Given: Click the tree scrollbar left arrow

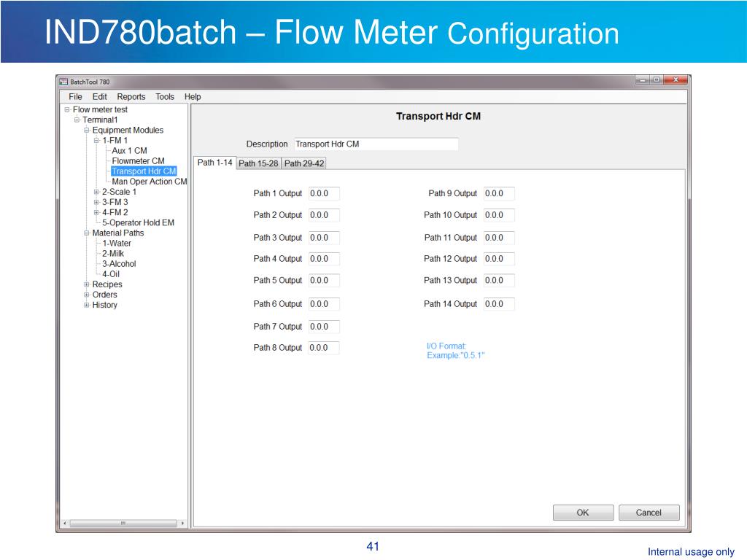Looking at the screenshot, I should click(x=65, y=524).
